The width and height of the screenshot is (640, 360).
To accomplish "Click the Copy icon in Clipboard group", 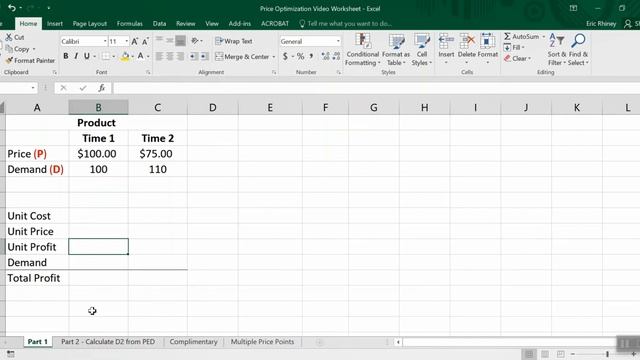I will tap(9, 49).
